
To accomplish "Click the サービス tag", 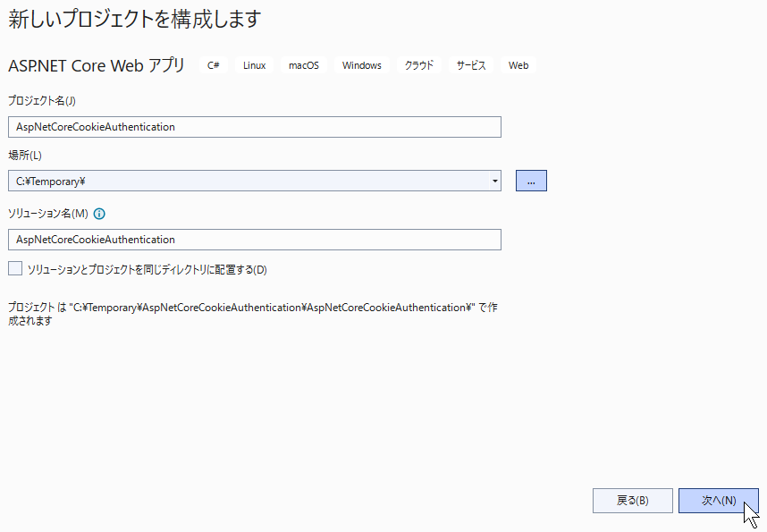I will pyautogui.click(x=471, y=65).
